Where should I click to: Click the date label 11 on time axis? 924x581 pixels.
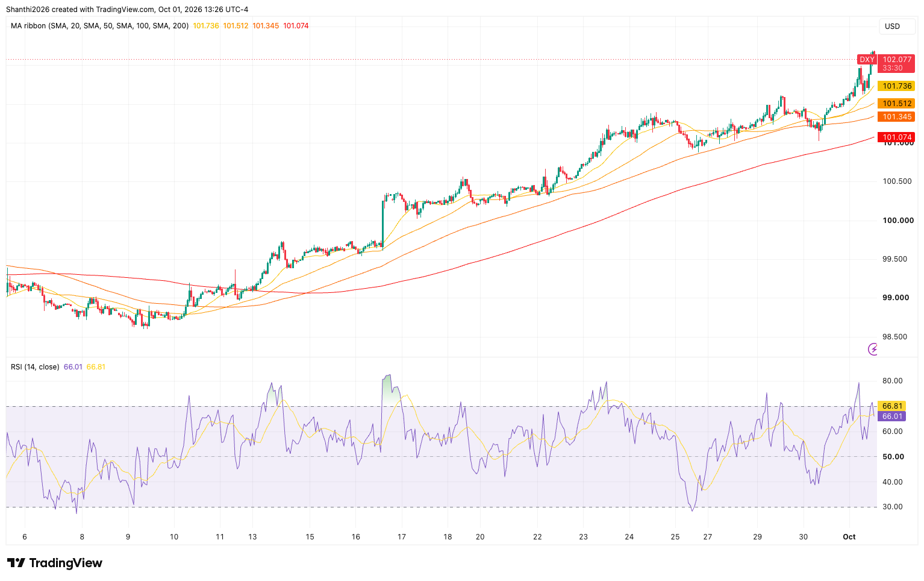point(220,536)
